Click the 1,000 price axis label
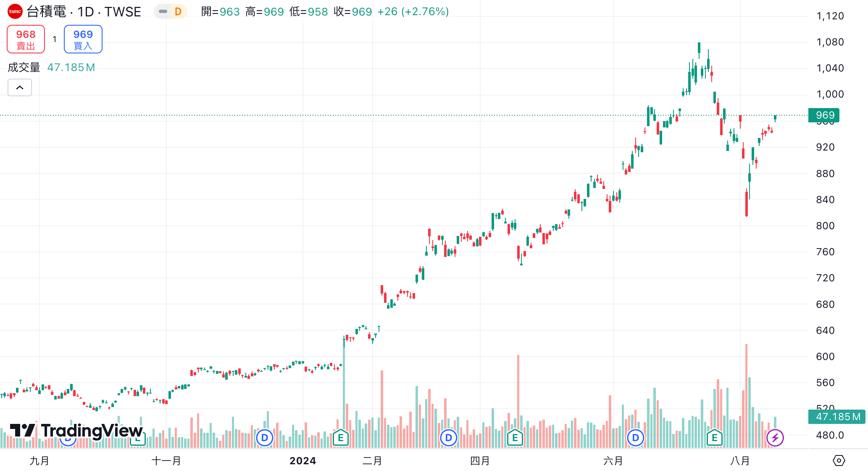868x471 pixels. [830, 94]
